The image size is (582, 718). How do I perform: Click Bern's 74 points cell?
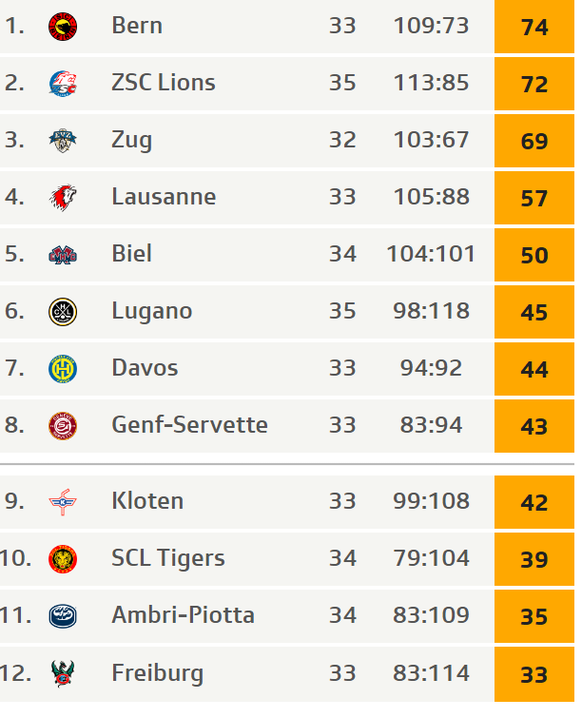tap(534, 27)
